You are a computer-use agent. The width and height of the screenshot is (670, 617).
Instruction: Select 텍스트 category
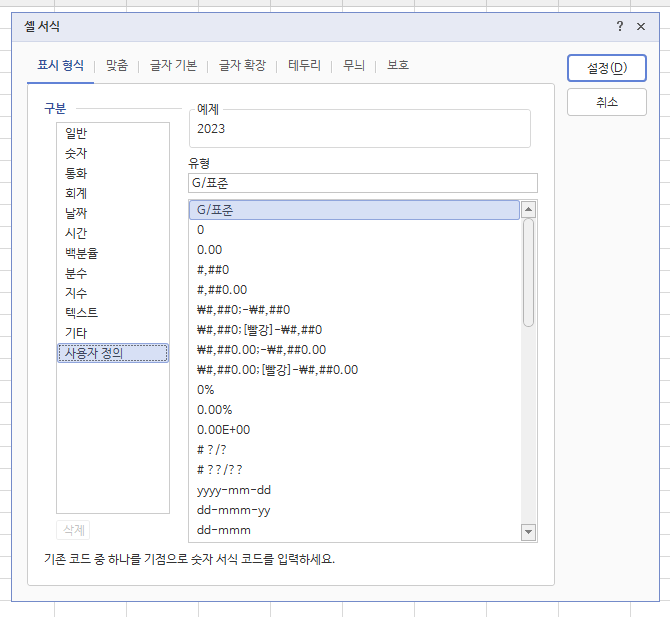point(113,313)
